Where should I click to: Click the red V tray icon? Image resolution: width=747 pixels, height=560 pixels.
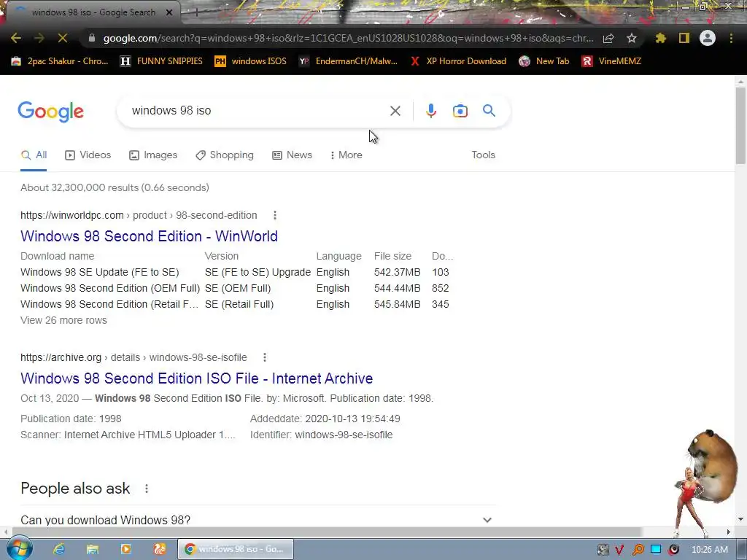pos(620,550)
